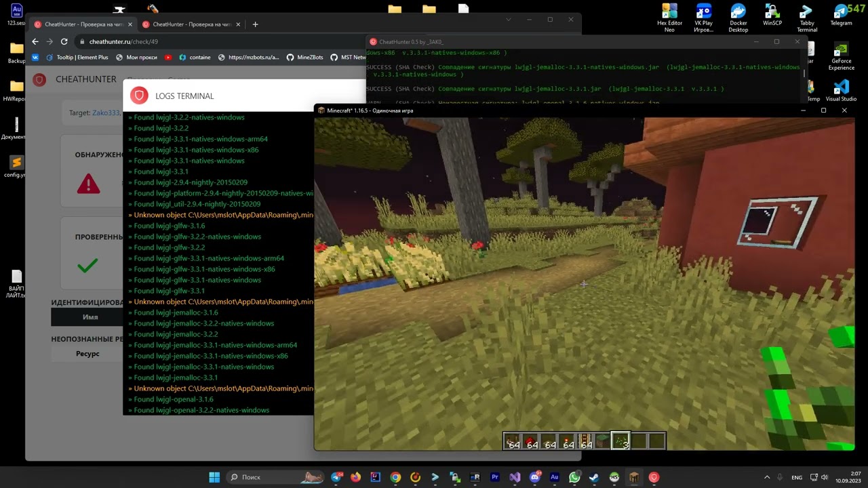Click the 'Found lwjgl-openal-3.1.6' log line
Viewport: 868px width, 488px height.
171,399
